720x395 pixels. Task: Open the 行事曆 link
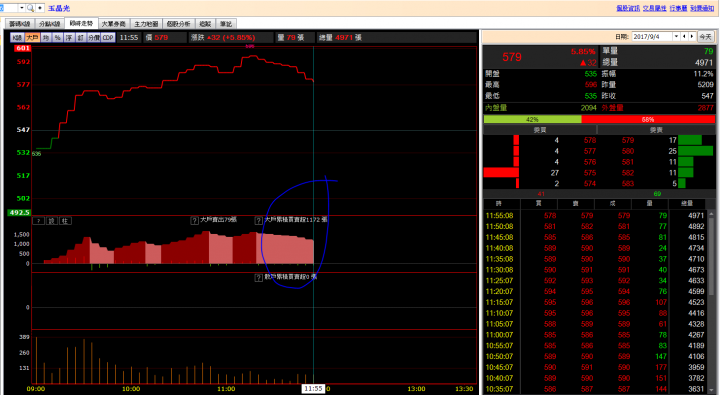(x=678, y=8)
